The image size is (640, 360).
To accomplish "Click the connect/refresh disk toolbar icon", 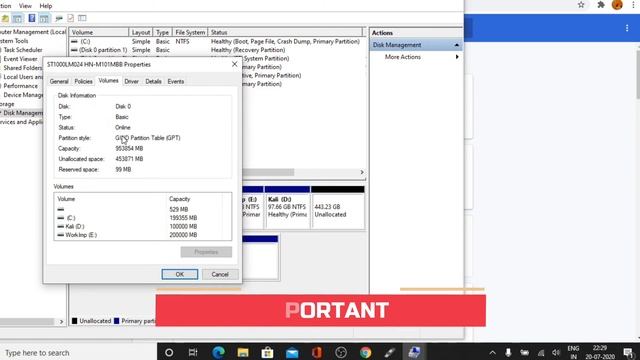I will [x=59, y=18].
